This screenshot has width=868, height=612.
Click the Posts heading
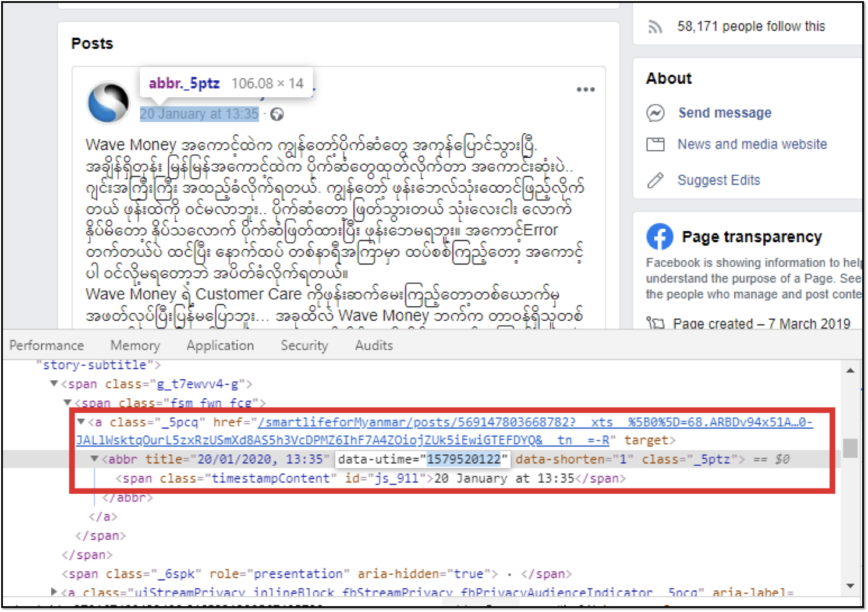(92, 44)
